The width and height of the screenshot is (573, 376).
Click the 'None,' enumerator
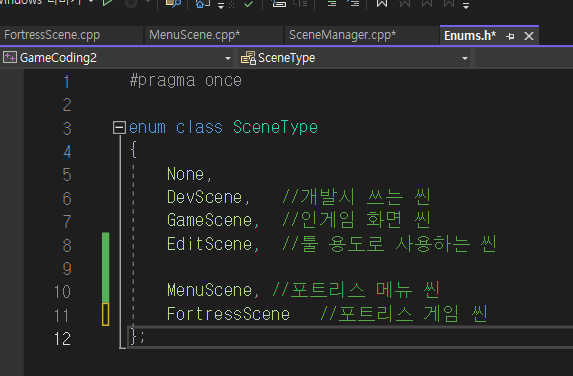click(x=189, y=174)
